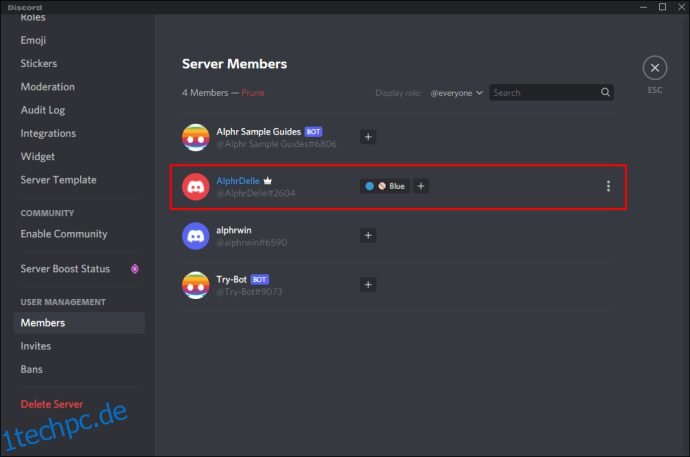This screenshot has height=457, width=690.
Task: Click Delete Server
Action: [x=51, y=404]
